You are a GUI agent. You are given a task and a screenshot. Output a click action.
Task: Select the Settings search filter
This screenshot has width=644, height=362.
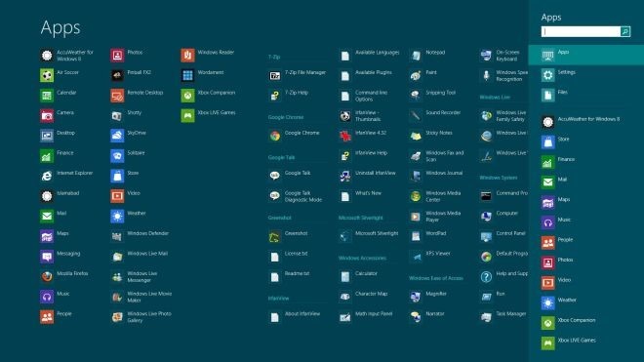pyautogui.click(x=586, y=75)
